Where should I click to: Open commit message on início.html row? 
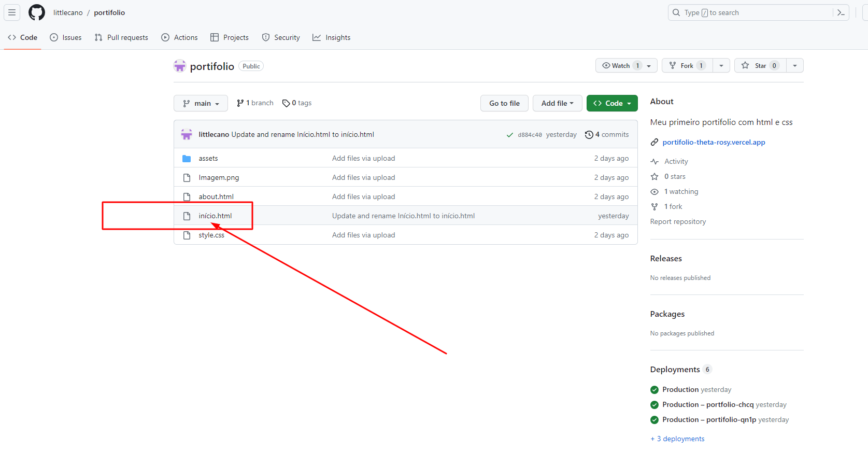click(403, 216)
